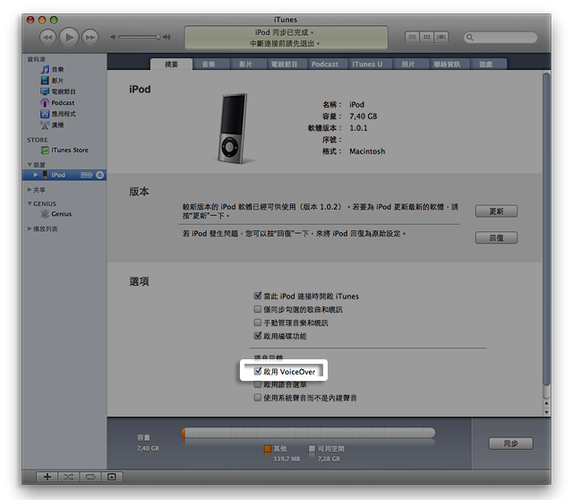The width and height of the screenshot is (573, 500).
Task: Click the status display showing iPod 同步已完成
Action: pyautogui.click(x=286, y=37)
